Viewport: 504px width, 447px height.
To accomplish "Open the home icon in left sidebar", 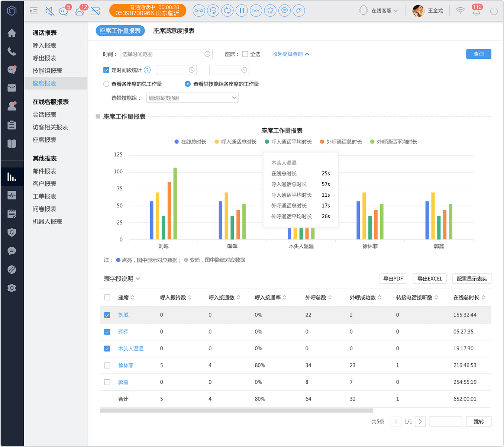I will pyautogui.click(x=12, y=33).
